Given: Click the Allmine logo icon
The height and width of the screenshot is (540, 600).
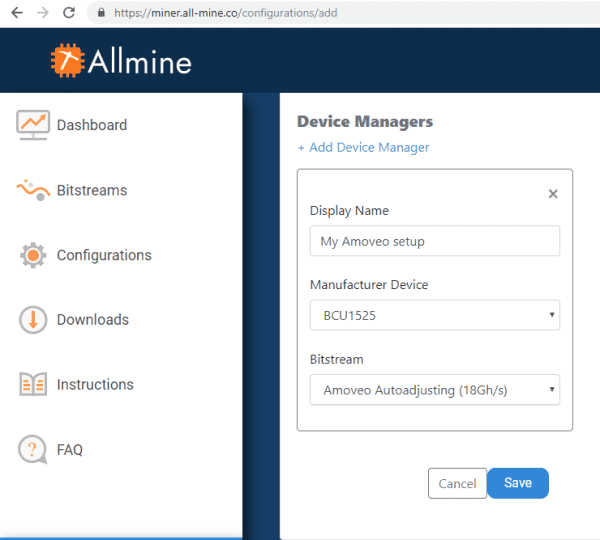Looking at the screenshot, I should (68, 61).
